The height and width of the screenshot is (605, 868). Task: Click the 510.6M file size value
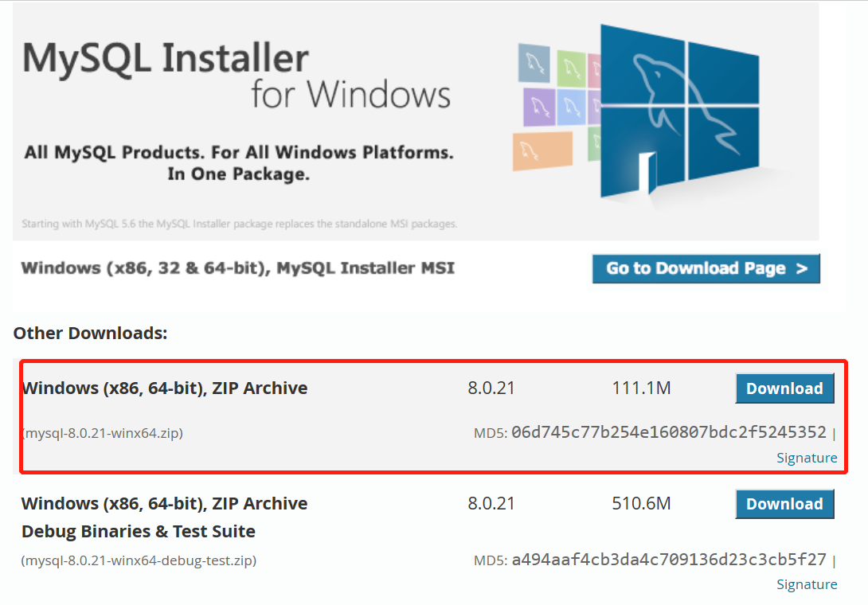point(641,503)
